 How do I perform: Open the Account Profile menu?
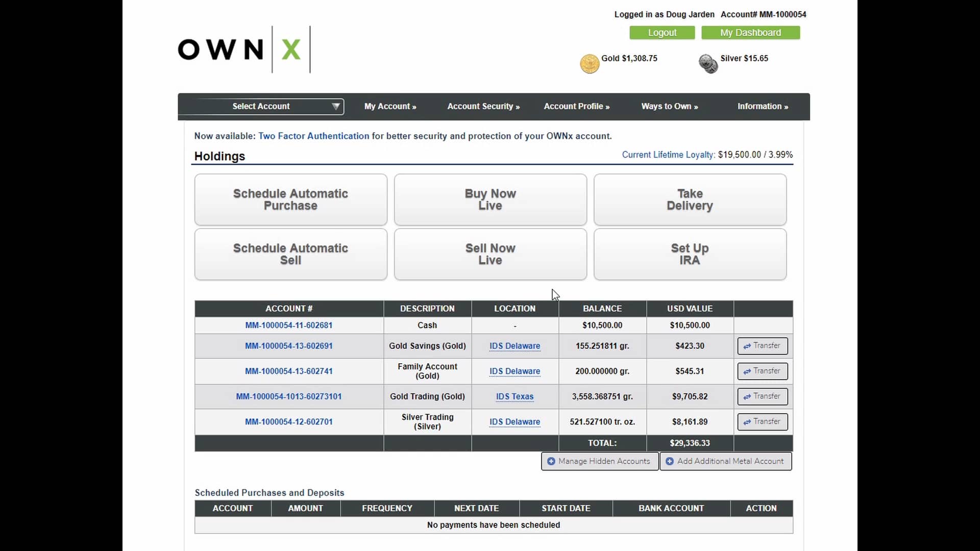pyautogui.click(x=576, y=106)
